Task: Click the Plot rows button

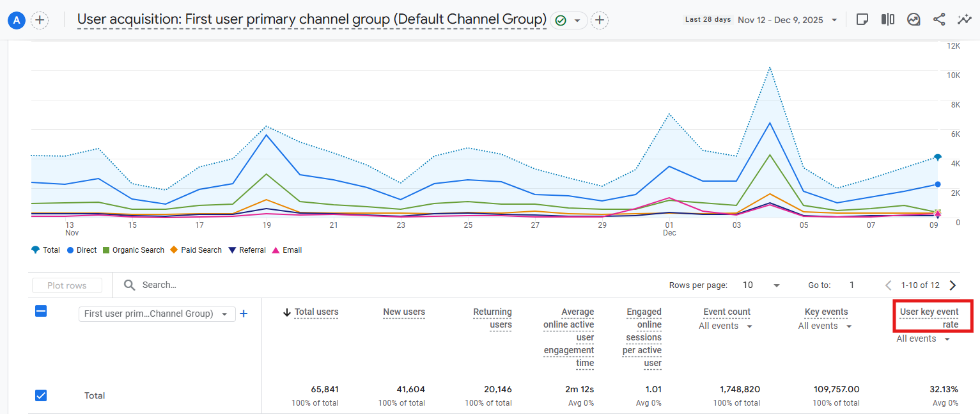Action: [x=66, y=285]
